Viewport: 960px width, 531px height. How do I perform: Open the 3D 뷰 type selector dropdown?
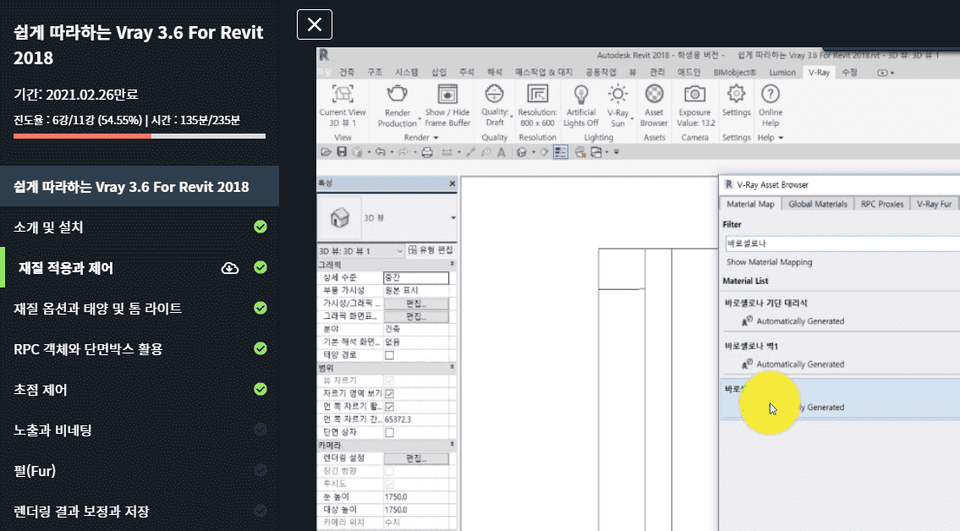453,217
